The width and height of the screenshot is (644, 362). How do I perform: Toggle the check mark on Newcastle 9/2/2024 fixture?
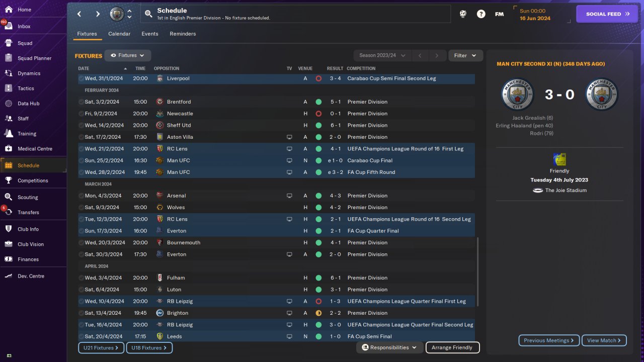click(81, 114)
